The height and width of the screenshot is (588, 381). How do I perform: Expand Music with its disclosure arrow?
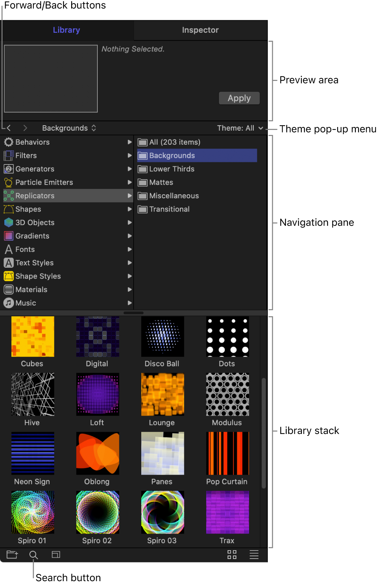point(130,303)
